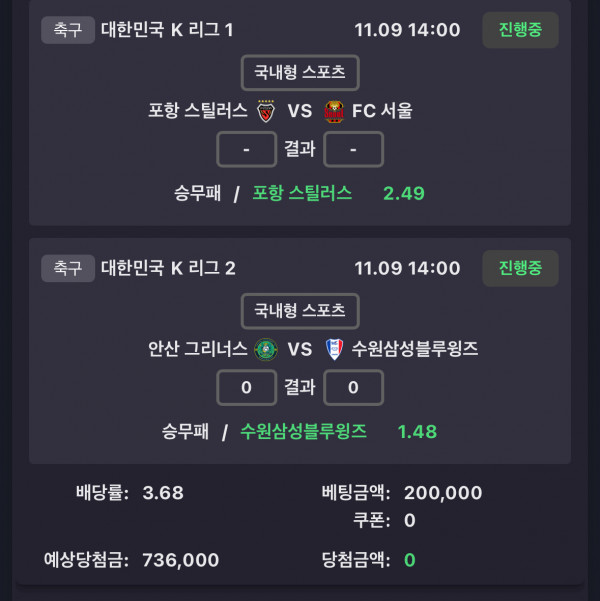
Task: Click the 대한민국 K 리그 1 league name
Action: coord(167,30)
